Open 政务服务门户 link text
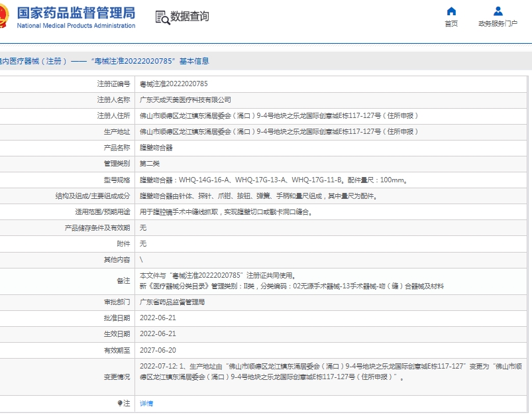This screenshot has height=417, width=532. (x=498, y=23)
